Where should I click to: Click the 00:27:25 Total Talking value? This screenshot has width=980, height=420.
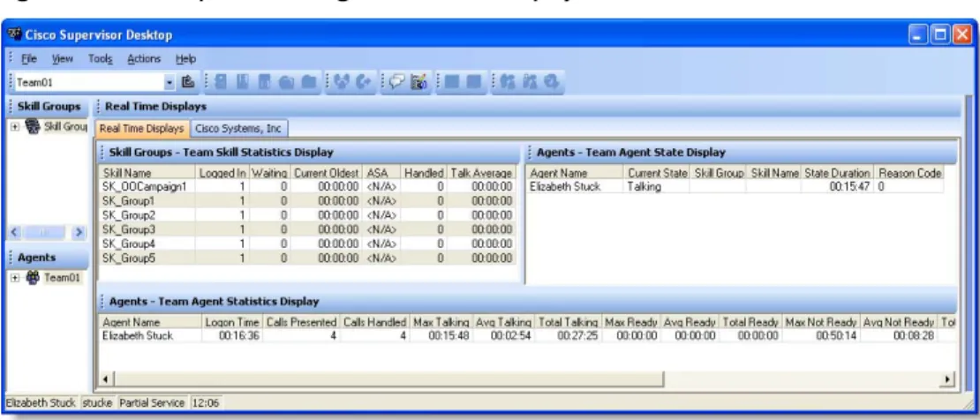coord(577,336)
